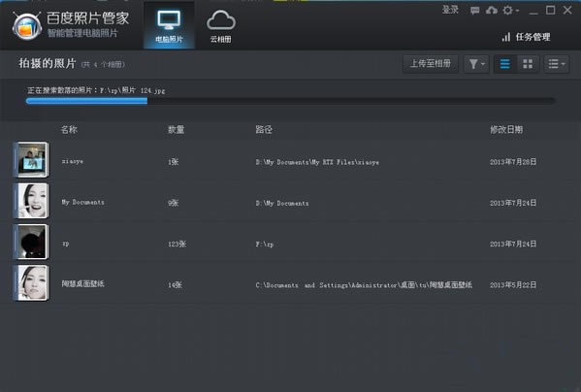Click the photo search progress bar
Viewport: 581px width, 392px height.
click(x=291, y=101)
